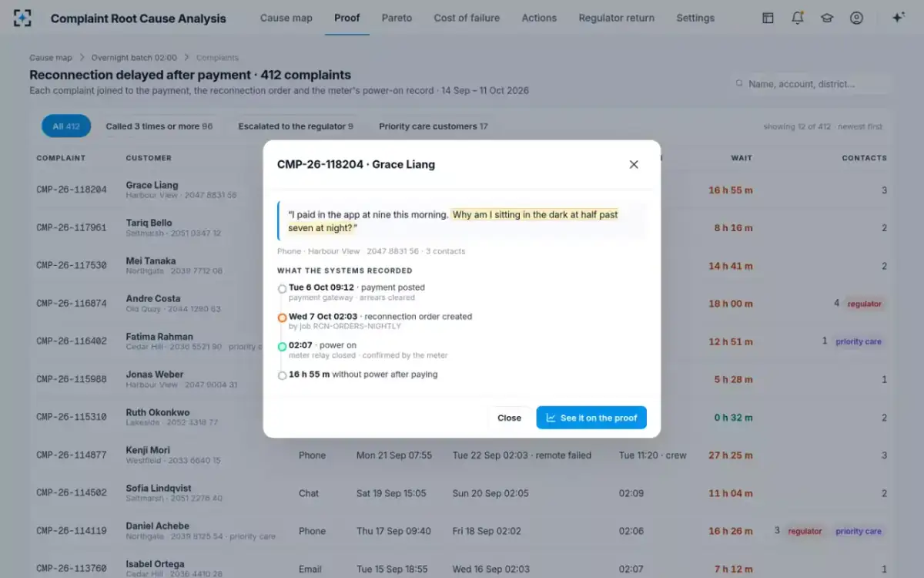This screenshot has height=578, width=924.
Task: Click the 27 h 25 m wait value
Action: point(731,455)
